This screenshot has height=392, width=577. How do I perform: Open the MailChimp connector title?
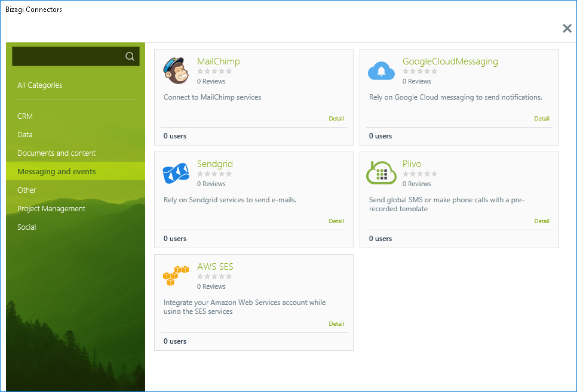pyautogui.click(x=218, y=61)
